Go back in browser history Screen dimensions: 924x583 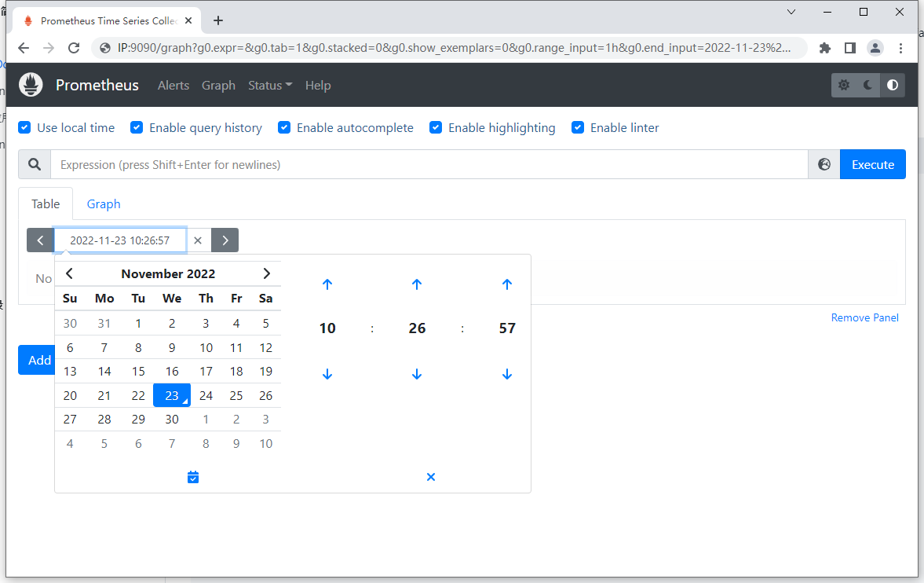[24, 48]
